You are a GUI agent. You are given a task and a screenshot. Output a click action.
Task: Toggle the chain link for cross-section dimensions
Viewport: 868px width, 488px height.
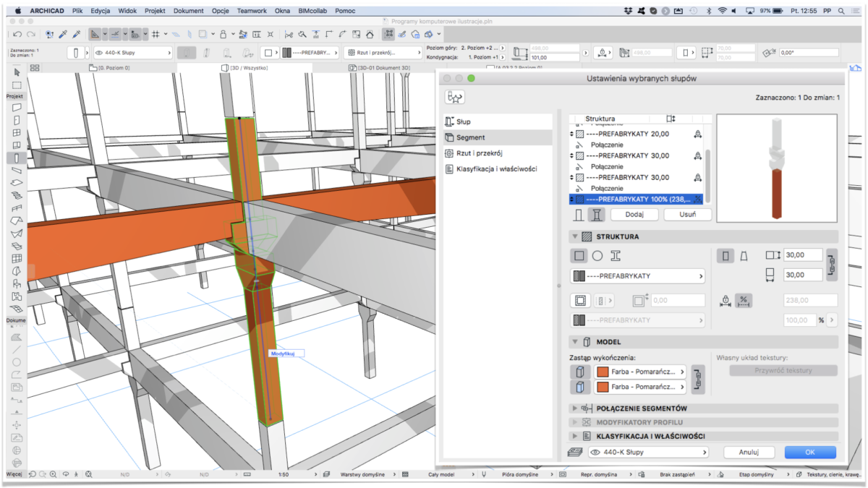(832, 264)
